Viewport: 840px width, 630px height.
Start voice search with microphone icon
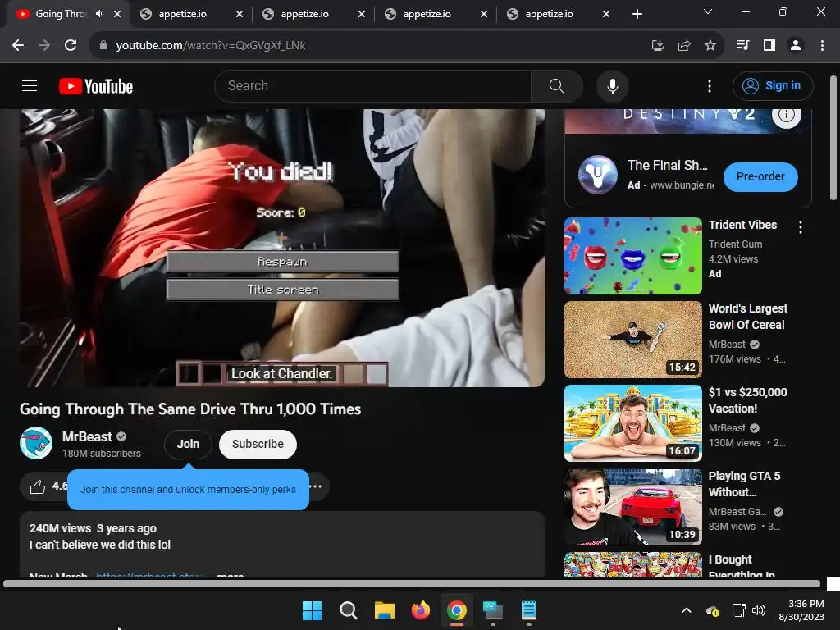[612, 85]
